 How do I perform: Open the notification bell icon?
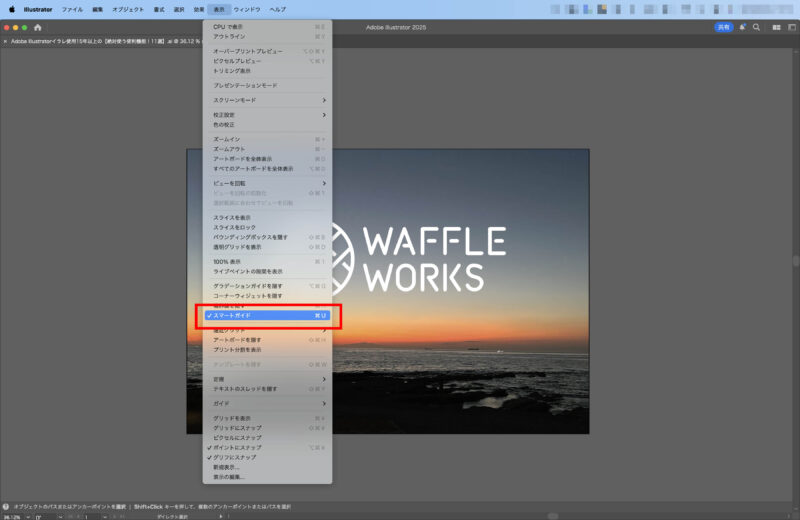[x=742, y=27]
